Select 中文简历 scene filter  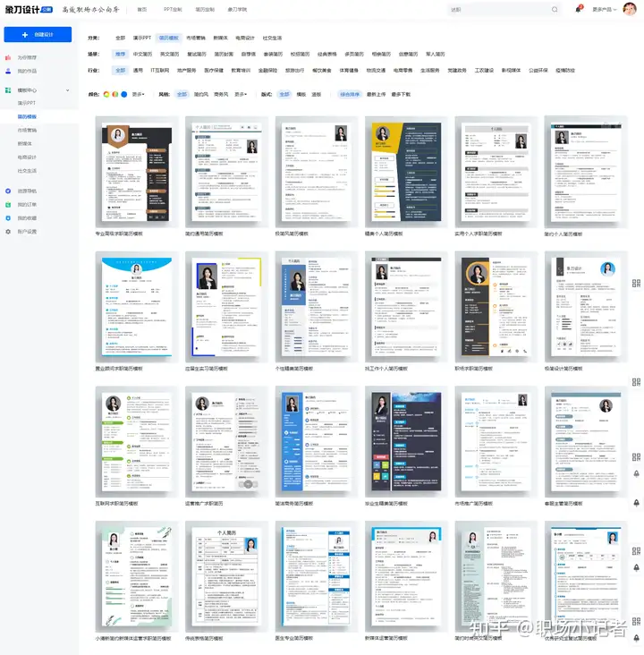(142, 55)
